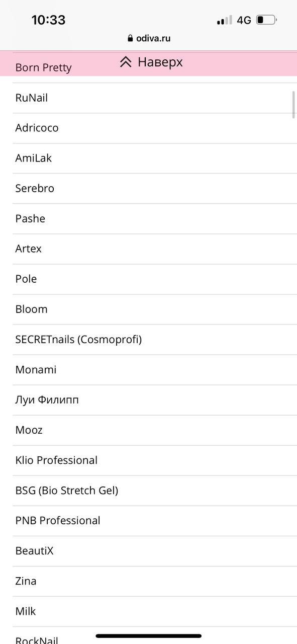297x644 pixels.
Task: Go back to top with Наверх
Action: click(x=151, y=62)
